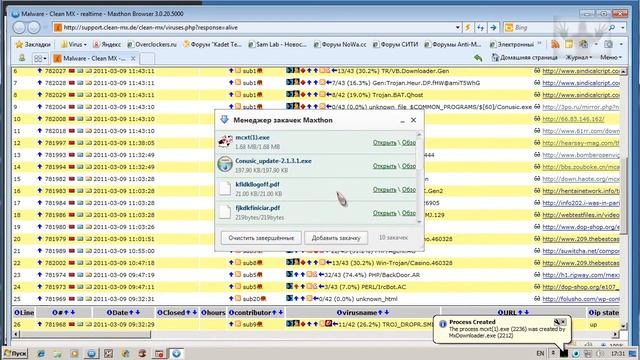Click the page horizontal scrollbar thumb
Viewport: 640px width, 360px height.
pos(86,334)
